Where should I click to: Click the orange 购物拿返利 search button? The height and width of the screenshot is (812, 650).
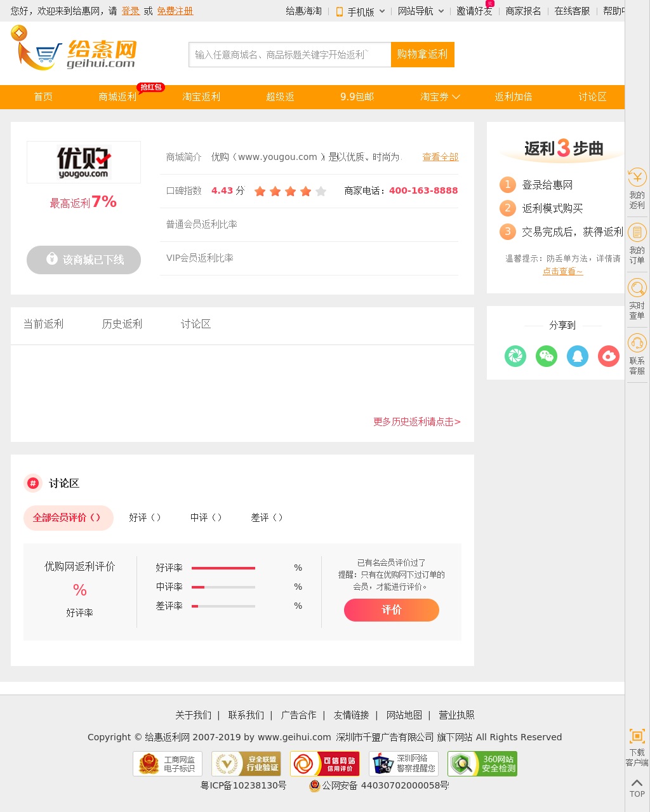coord(422,55)
